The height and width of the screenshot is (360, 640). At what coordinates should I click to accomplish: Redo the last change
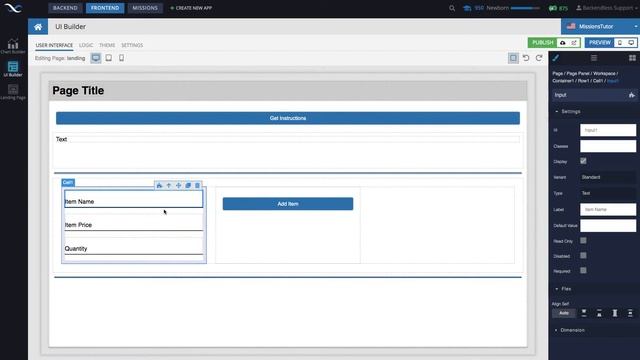point(539,58)
